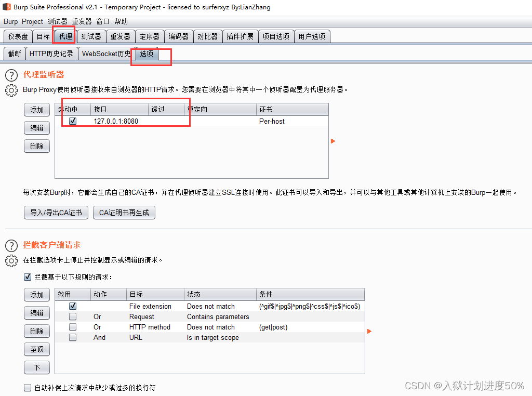The image size is (532, 396).
Task: Open gear settings for 代理监听器 section
Action: [x=11, y=90]
